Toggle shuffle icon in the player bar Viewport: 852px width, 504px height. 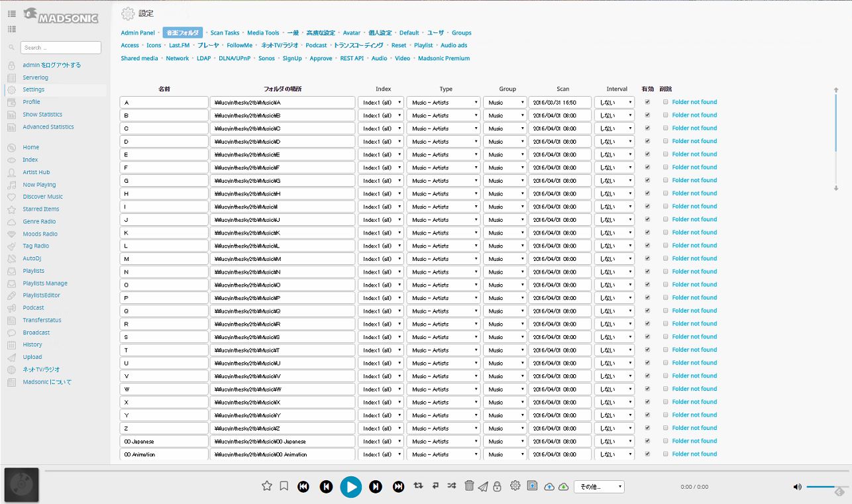point(451,486)
